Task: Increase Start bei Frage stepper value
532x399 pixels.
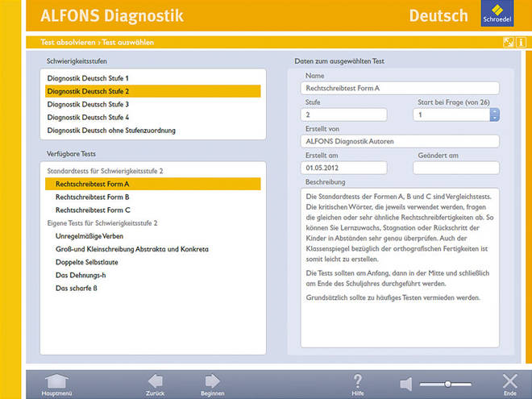Action: coord(495,111)
